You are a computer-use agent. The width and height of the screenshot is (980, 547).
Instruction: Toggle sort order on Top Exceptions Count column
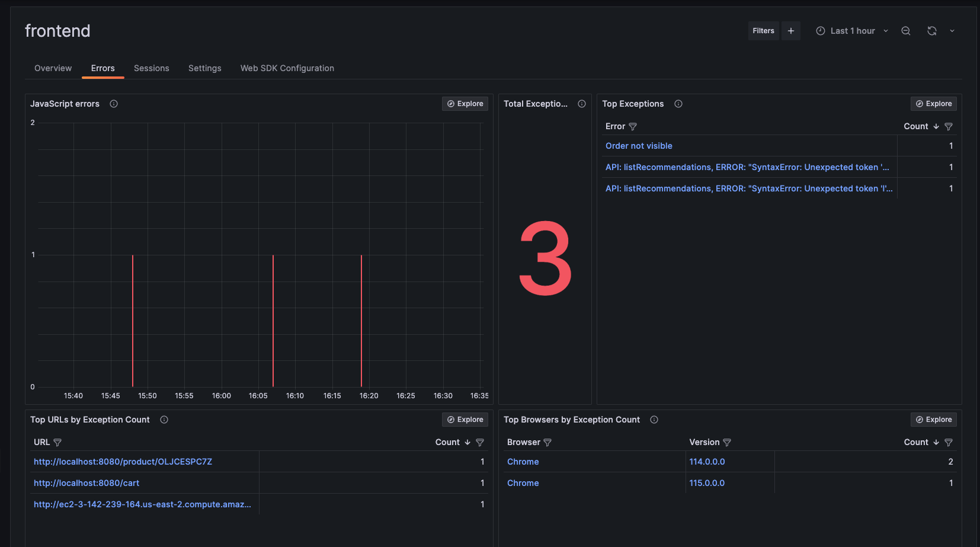point(936,126)
